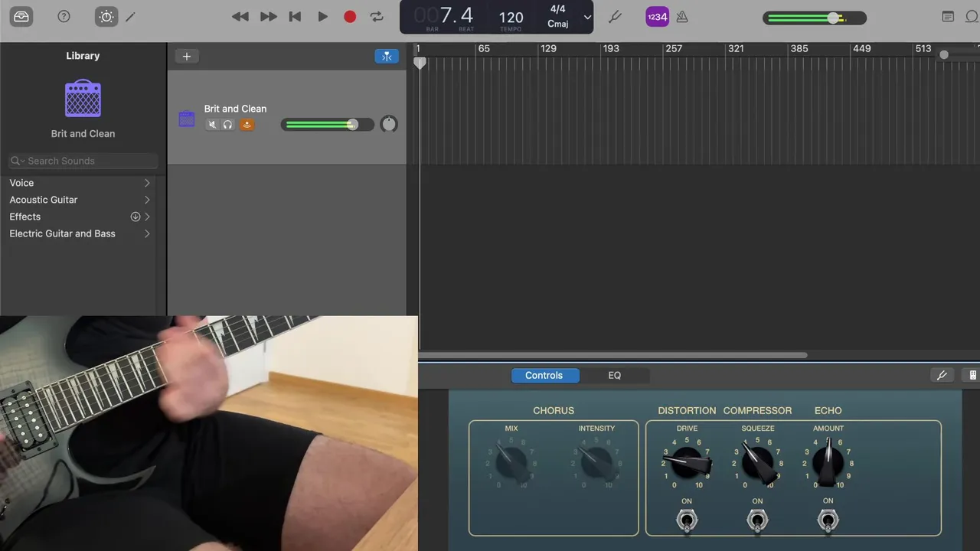Image resolution: width=980 pixels, height=551 pixels.
Task: Click bar 257 on the timeline ruler
Action: coord(674,48)
